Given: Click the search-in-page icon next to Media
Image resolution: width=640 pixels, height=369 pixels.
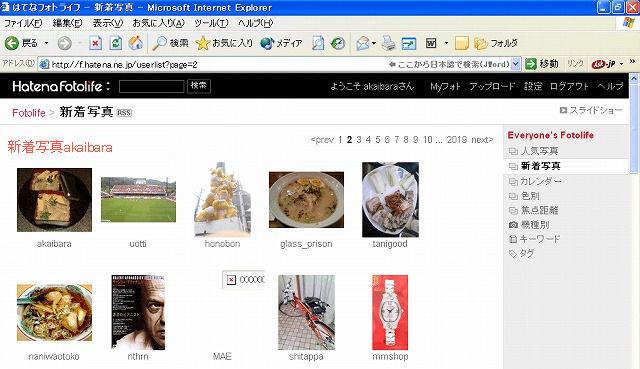Looking at the screenshot, I should point(318,43).
